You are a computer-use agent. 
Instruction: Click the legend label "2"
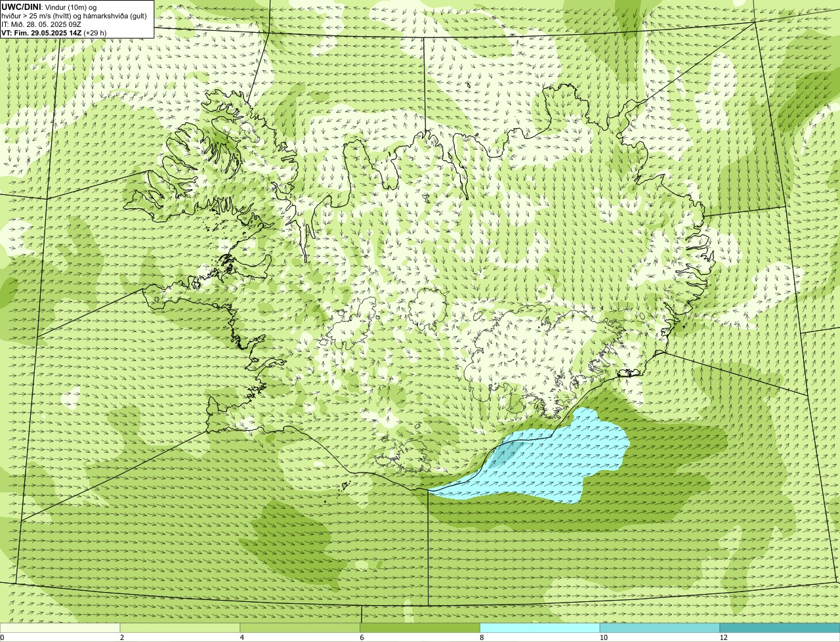pyautogui.click(x=122, y=637)
